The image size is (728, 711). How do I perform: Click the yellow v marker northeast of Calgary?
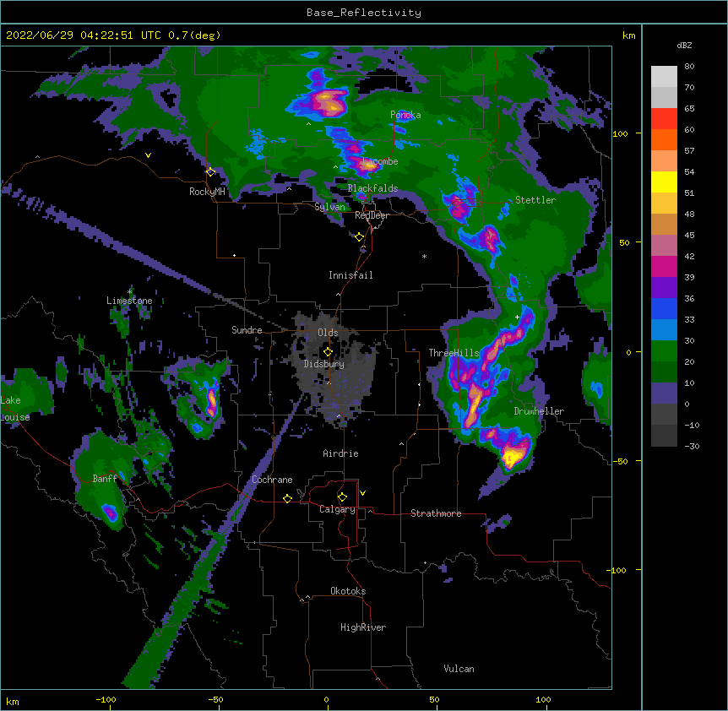click(362, 493)
